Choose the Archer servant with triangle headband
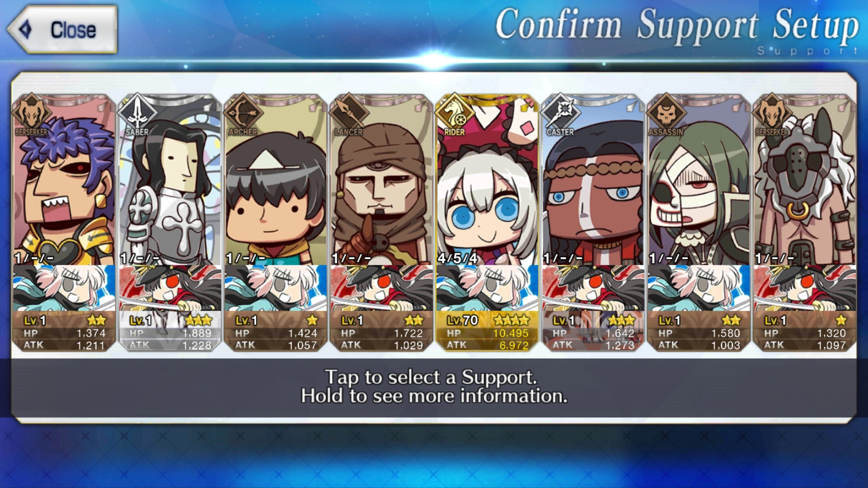868x488 pixels. [276, 181]
